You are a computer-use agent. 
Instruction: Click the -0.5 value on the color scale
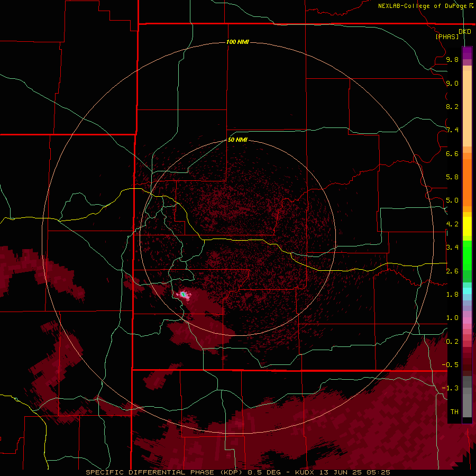click(450, 364)
